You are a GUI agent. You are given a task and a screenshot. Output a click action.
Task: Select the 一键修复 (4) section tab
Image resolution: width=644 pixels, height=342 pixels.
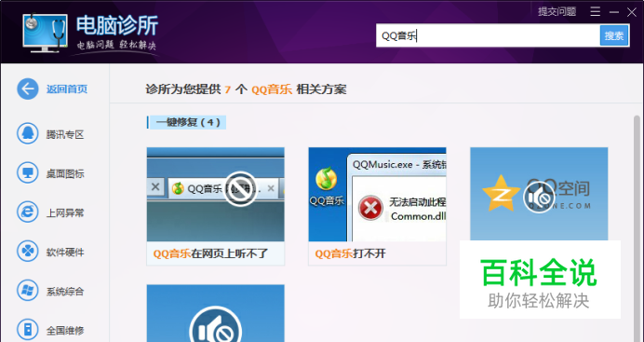187,122
